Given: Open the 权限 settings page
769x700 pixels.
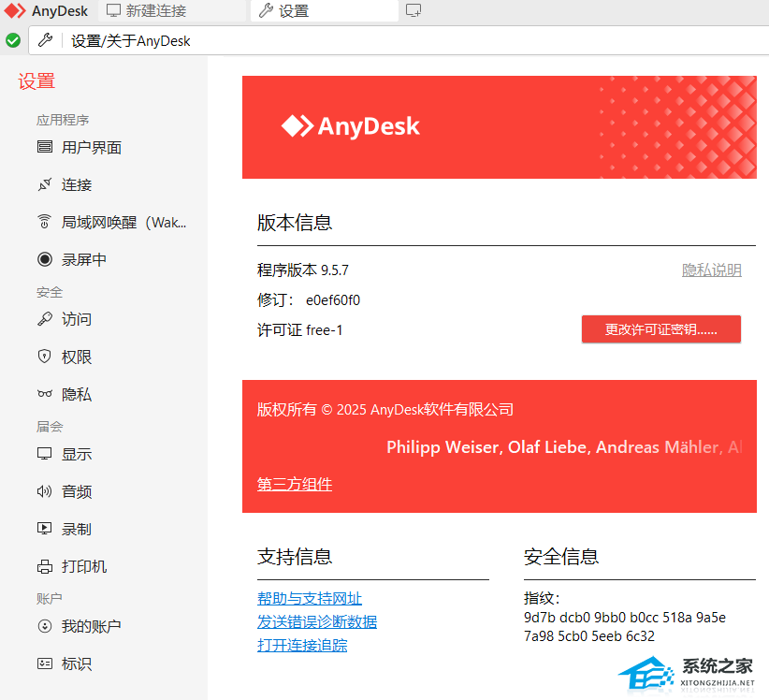Looking at the screenshot, I should 77,357.
